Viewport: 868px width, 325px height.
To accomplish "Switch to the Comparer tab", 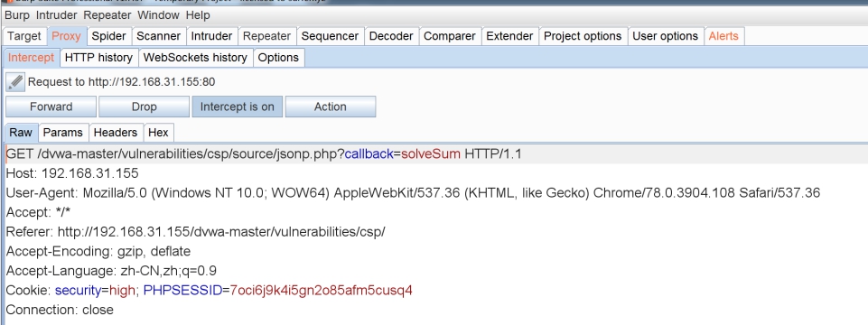I will (450, 36).
